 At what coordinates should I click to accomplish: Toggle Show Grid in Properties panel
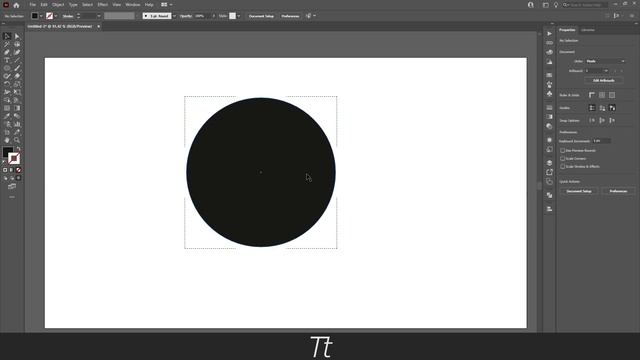(602, 95)
